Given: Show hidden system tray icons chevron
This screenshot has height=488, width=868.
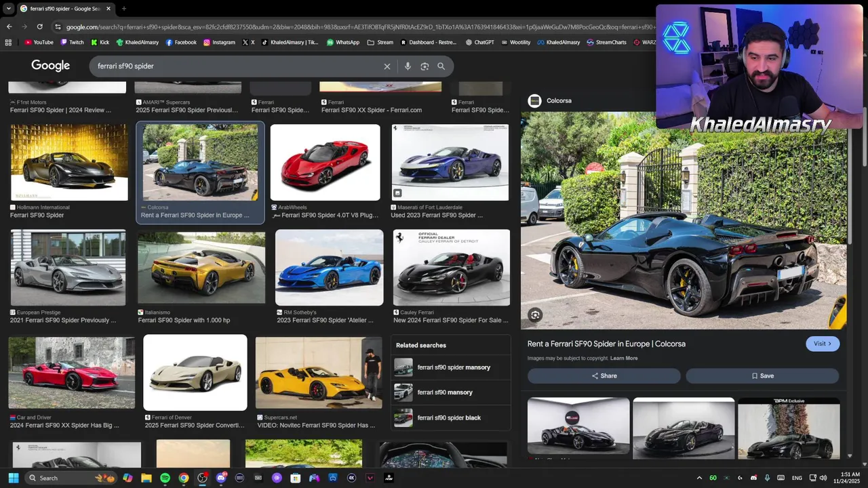Looking at the screenshot, I should [699, 478].
